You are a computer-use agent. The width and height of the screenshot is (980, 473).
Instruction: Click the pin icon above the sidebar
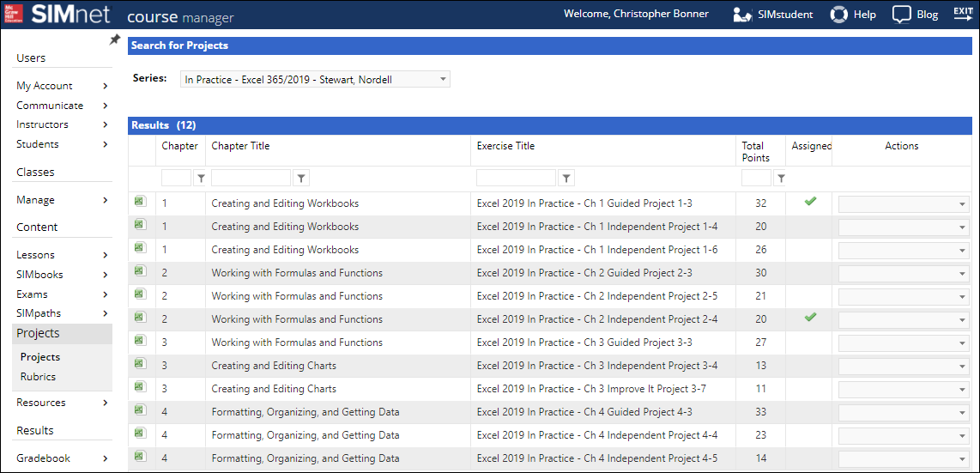click(115, 40)
